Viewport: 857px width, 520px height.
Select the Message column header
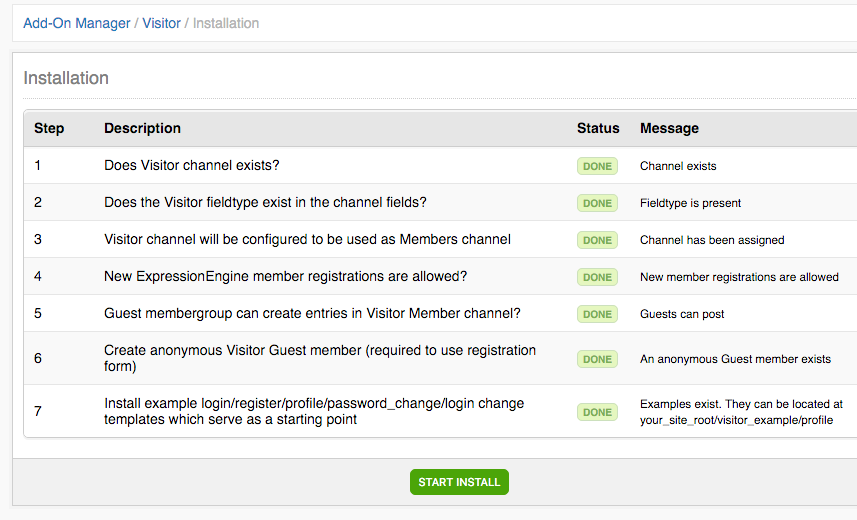pos(669,128)
